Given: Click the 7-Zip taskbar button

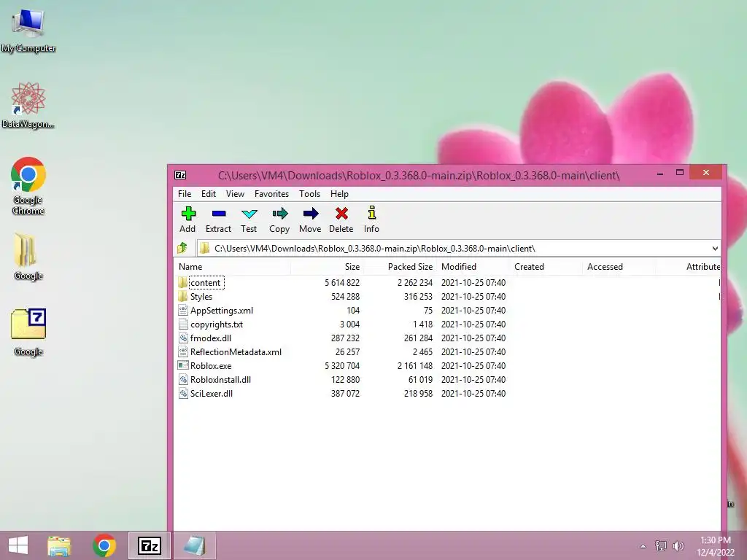Looking at the screenshot, I should click(x=149, y=545).
